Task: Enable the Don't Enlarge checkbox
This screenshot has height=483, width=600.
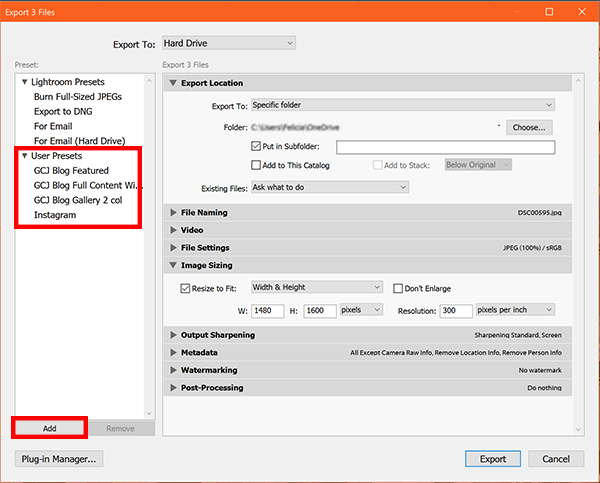Action: point(398,288)
